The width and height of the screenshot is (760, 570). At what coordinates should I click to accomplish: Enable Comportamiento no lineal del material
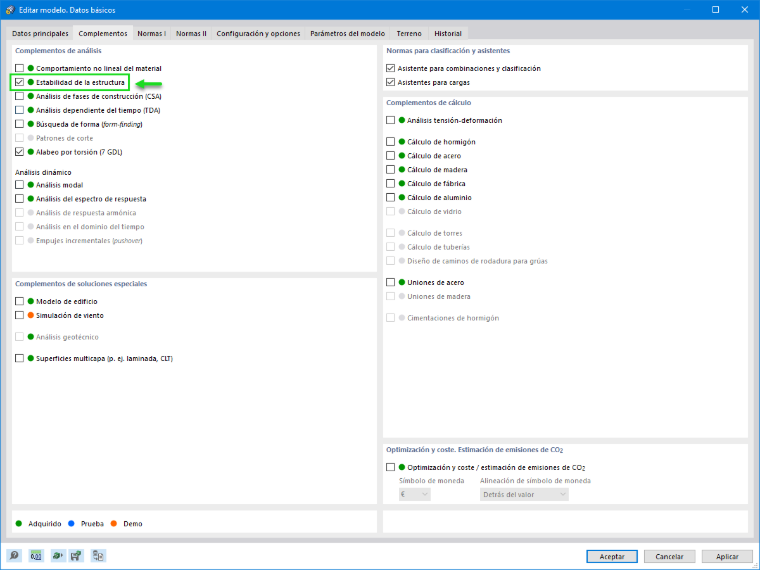(x=19, y=68)
